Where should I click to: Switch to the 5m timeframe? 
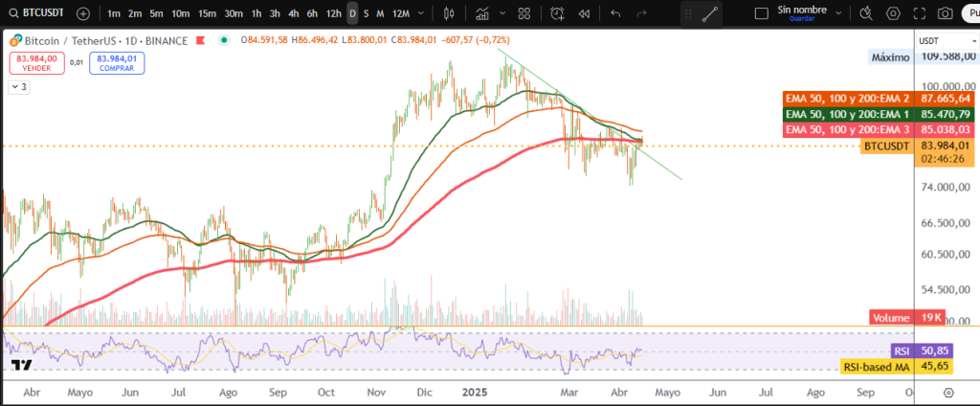click(x=156, y=13)
